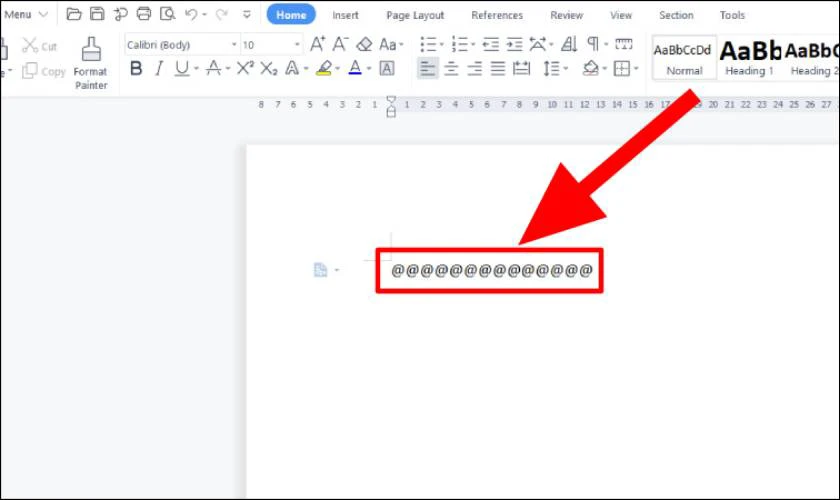Toggle Subscript formatting

click(268, 68)
